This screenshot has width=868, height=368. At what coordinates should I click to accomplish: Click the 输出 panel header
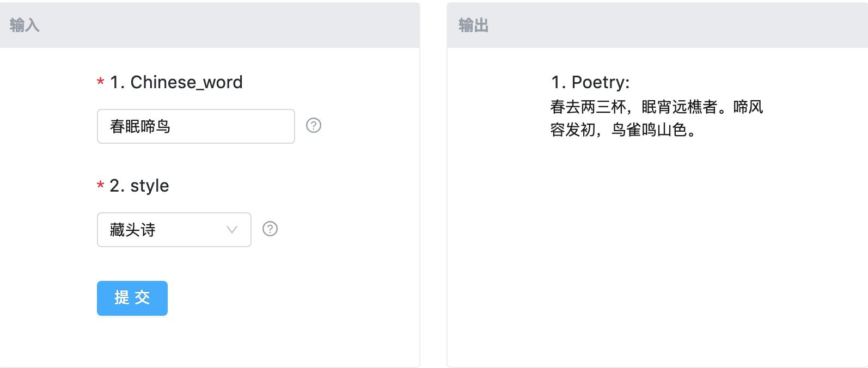657,26
